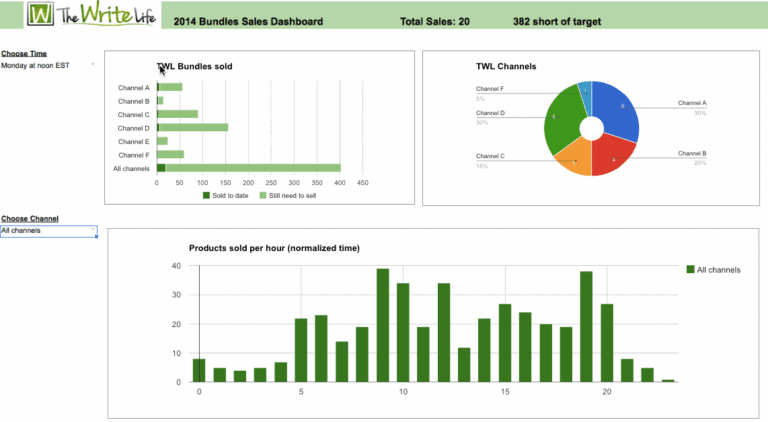Click the All channels legend swatch in hourly chart
The width and height of the screenshot is (768, 422).
690,270
